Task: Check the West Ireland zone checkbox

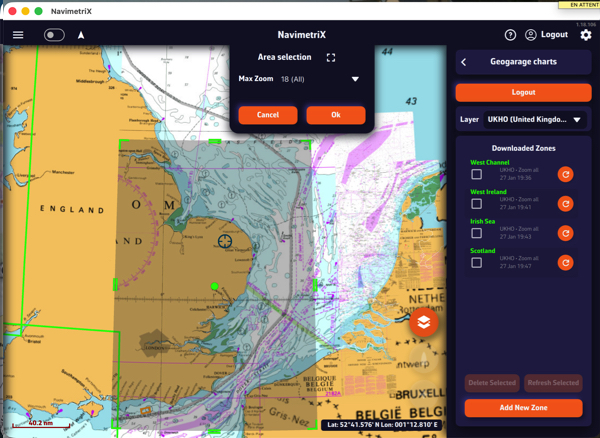Action: [x=476, y=204]
